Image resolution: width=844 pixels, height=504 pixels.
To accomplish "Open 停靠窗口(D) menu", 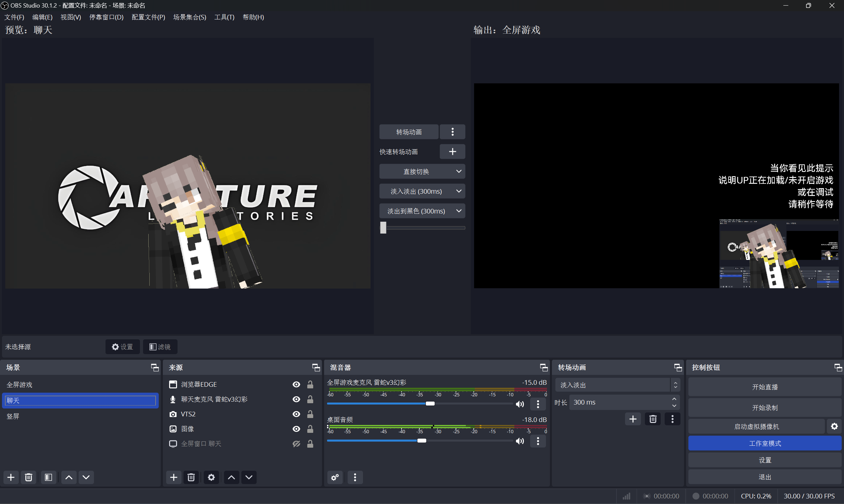I will pos(106,17).
